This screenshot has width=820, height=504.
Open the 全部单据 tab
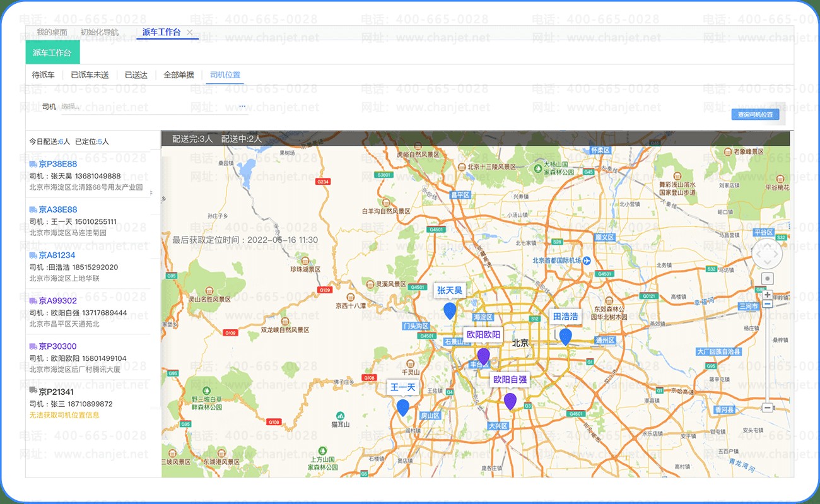point(179,75)
